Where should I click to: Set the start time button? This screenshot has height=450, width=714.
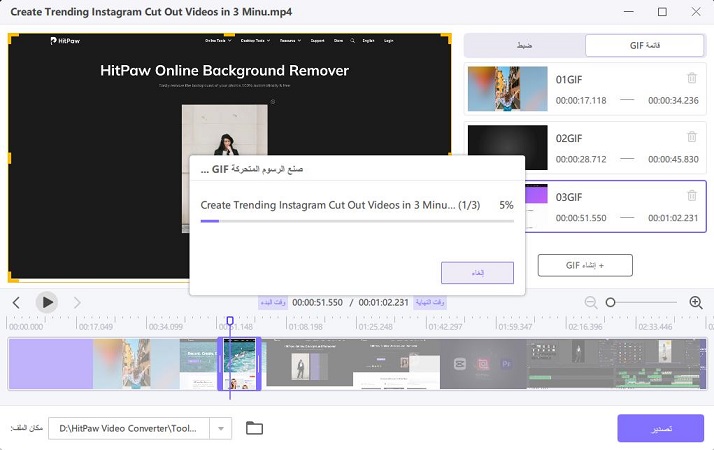(273, 302)
